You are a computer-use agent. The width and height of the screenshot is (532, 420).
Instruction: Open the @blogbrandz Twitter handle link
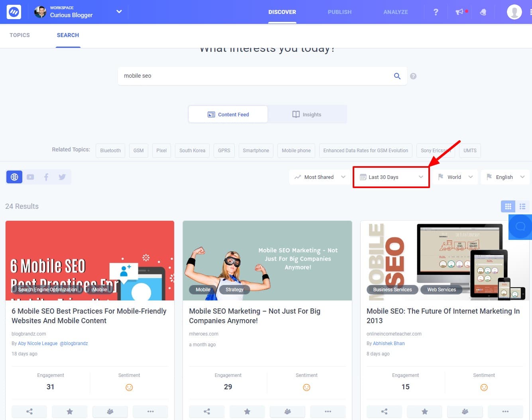(x=74, y=343)
